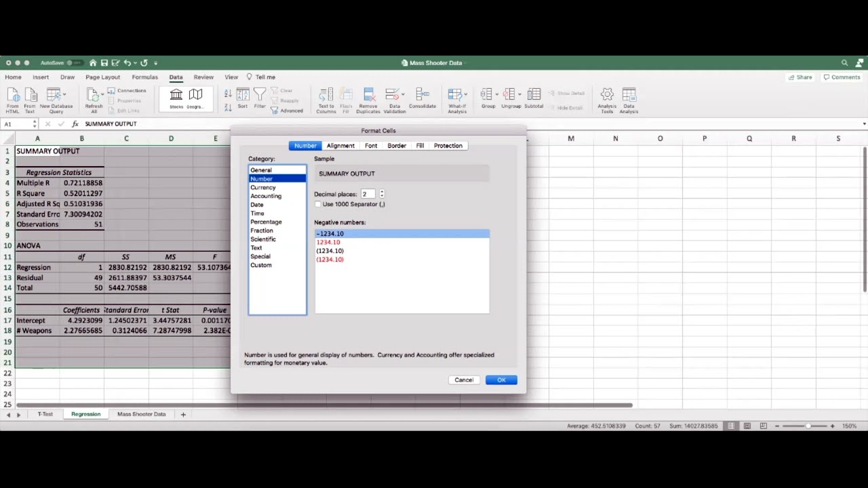The image size is (868, 488).
Task: Expand the What-If Analysis dropdown arrow
Action: [x=466, y=94]
